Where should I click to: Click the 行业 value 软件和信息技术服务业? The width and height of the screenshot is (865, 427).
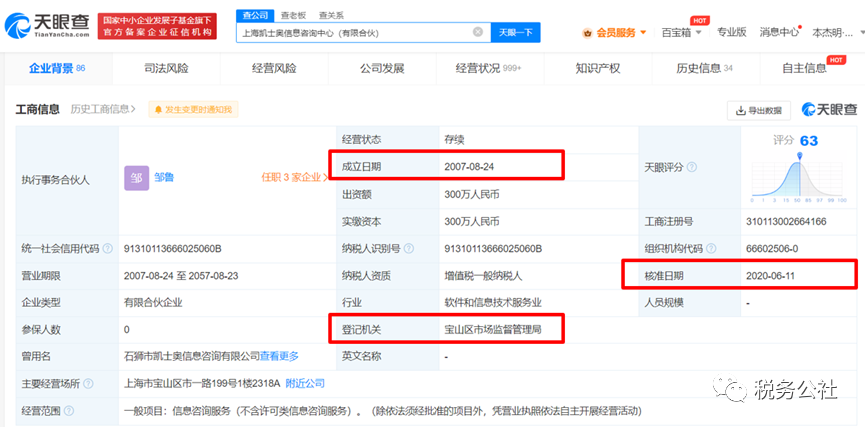tap(493, 303)
